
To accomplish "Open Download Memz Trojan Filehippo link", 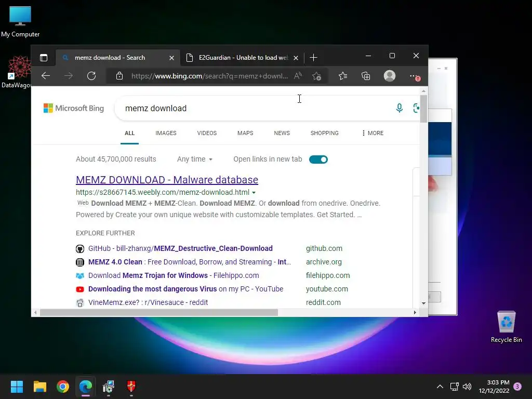I will (174, 275).
